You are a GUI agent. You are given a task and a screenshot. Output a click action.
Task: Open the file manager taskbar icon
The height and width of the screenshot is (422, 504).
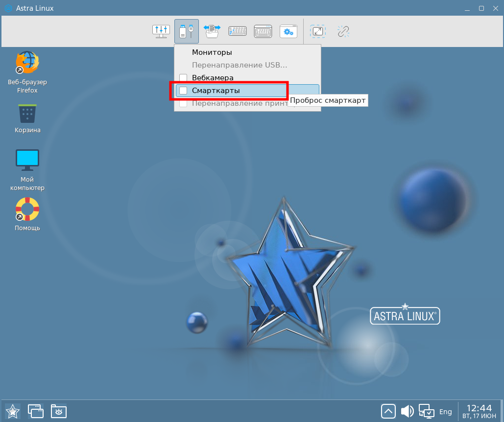pos(59,411)
